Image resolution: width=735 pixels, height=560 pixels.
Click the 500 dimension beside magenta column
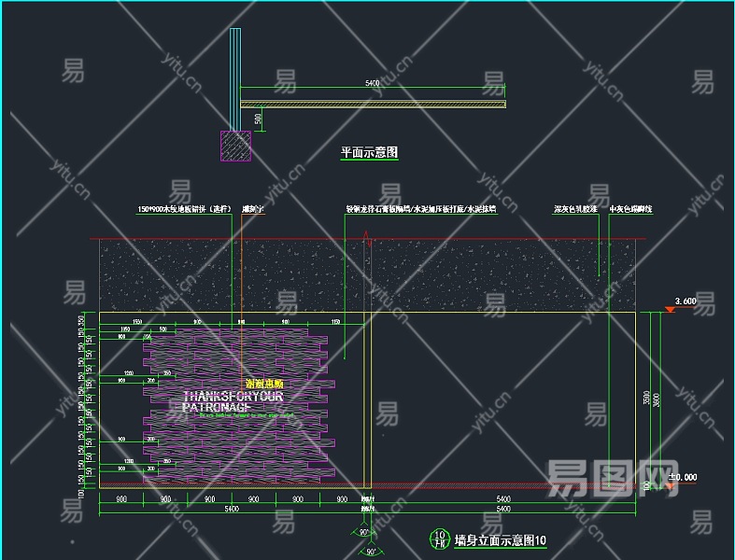pyautogui.click(x=258, y=119)
